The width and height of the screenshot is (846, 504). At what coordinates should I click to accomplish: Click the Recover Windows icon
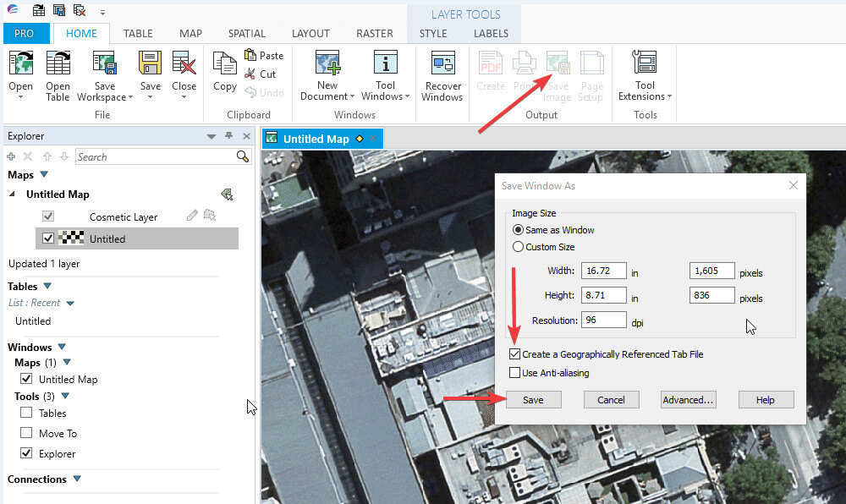point(442,65)
